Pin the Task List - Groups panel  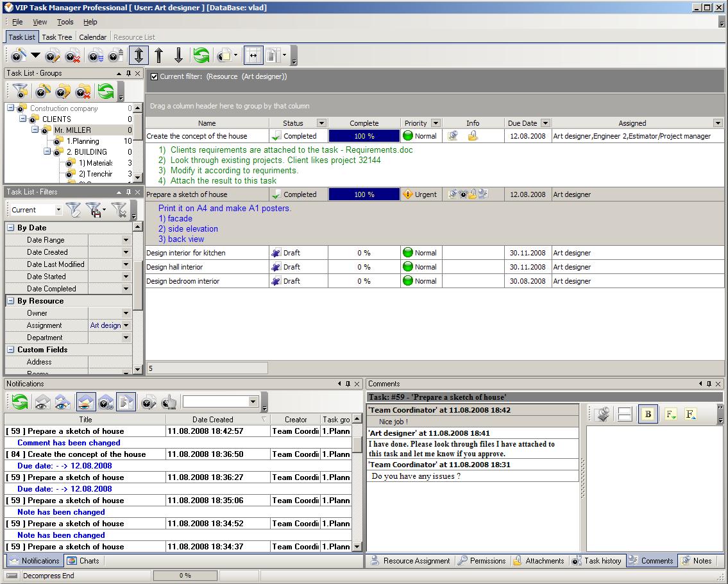point(128,73)
